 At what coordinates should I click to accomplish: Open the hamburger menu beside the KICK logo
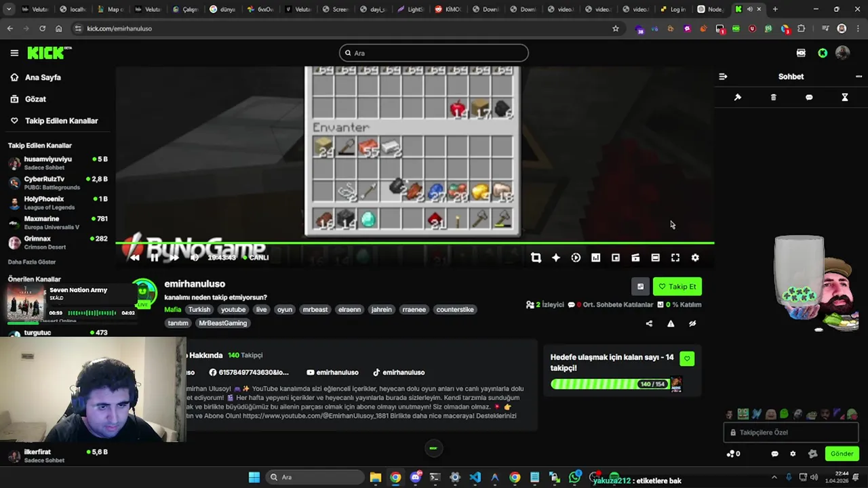tap(14, 53)
